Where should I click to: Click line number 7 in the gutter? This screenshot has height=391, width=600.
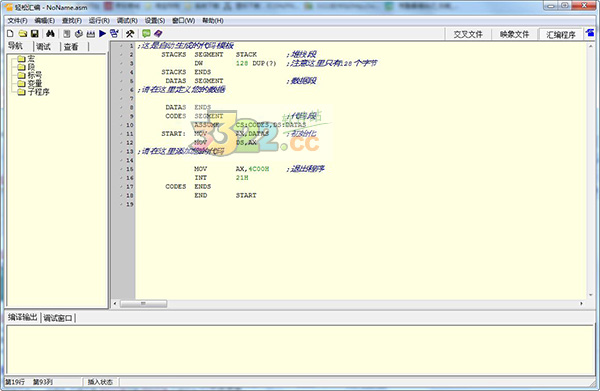(x=131, y=99)
